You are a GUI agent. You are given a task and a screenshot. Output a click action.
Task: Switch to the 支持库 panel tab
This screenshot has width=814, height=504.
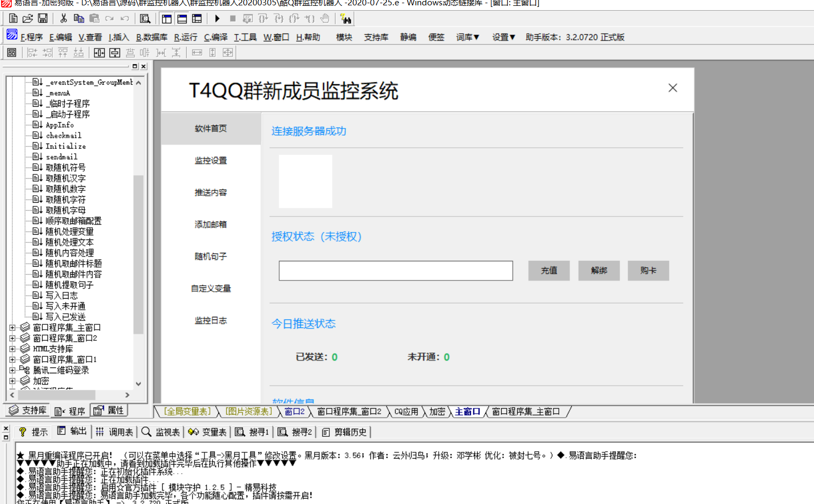pyautogui.click(x=28, y=410)
